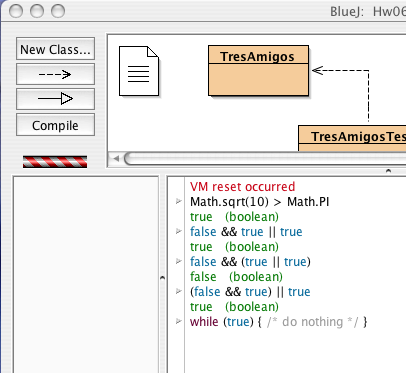Screen dimensions: 406x373
Task: Click the prompt arrow beside Math.sqrt line
Action: [179, 201]
